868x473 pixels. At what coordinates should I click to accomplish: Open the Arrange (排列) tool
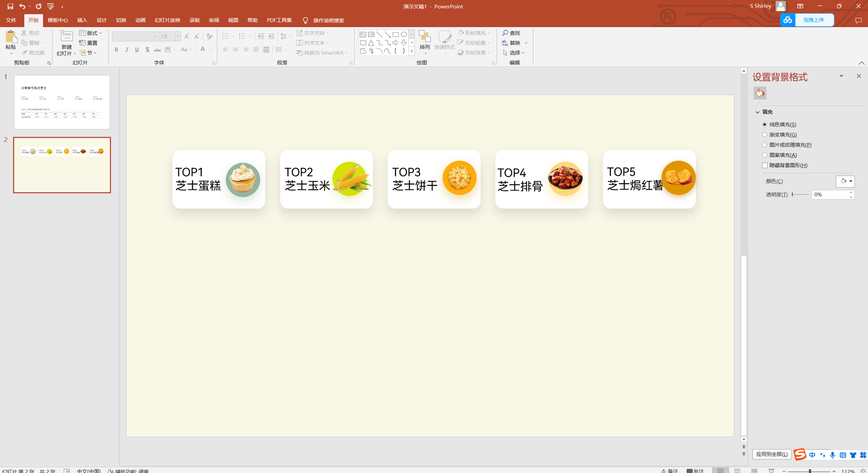point(425,41)
